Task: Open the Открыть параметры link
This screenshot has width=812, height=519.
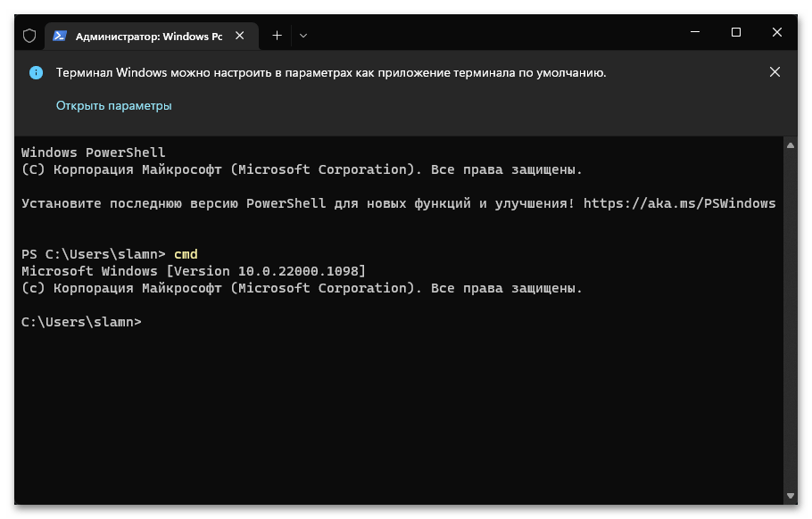Action: point(113,105)
